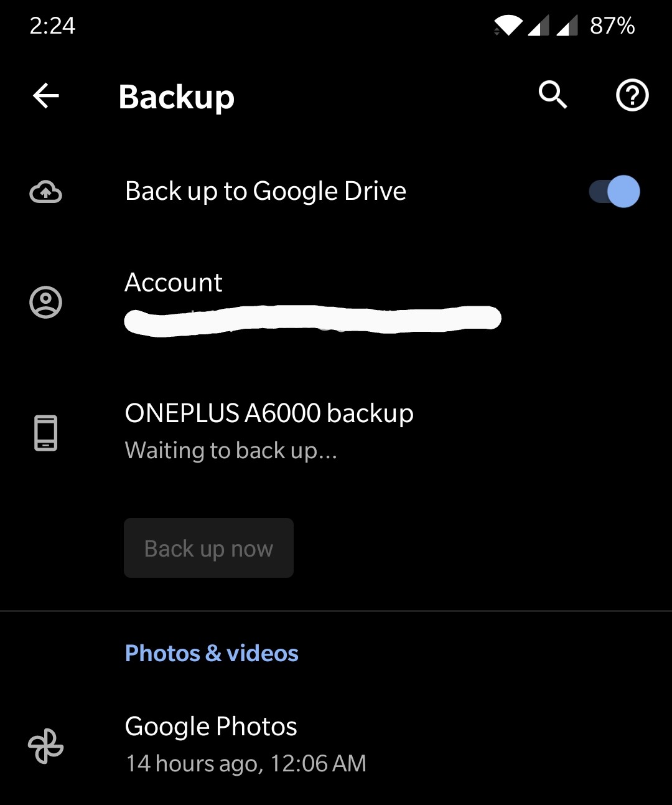
Task: Tap the Back up now button
Action: (x=208, y=548)
